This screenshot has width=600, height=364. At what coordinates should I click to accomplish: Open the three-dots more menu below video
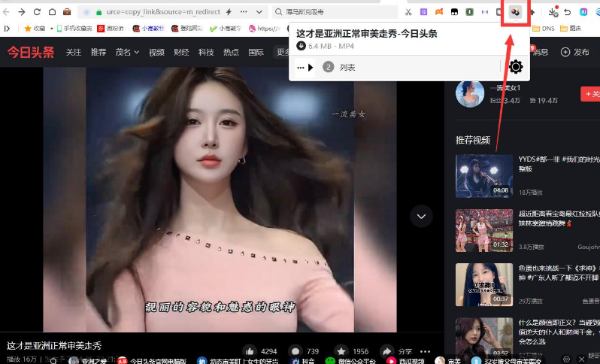[x=425, y=351]
